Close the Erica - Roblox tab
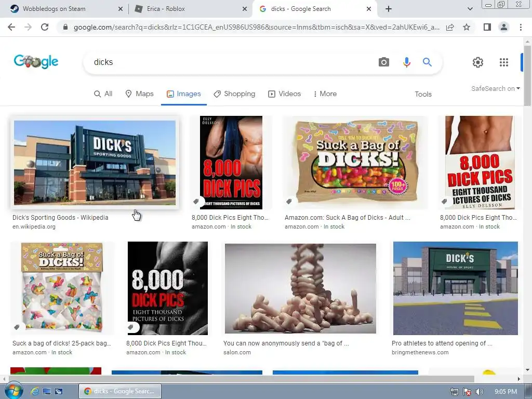Image resolution: width=532 pixels, height=399 pixels. [x=245, y=9]
